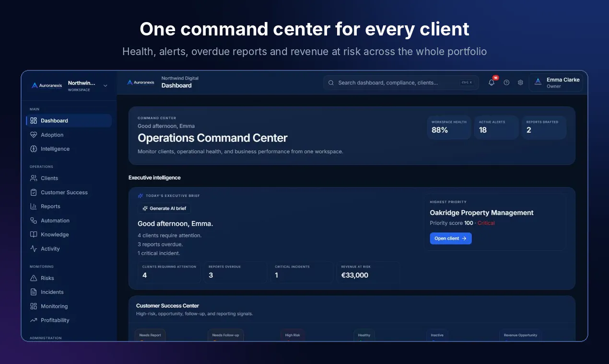This screenshot has width=609, height=364.
Task: Click the Executive intelligence section label
Action: tap(154, 178)
